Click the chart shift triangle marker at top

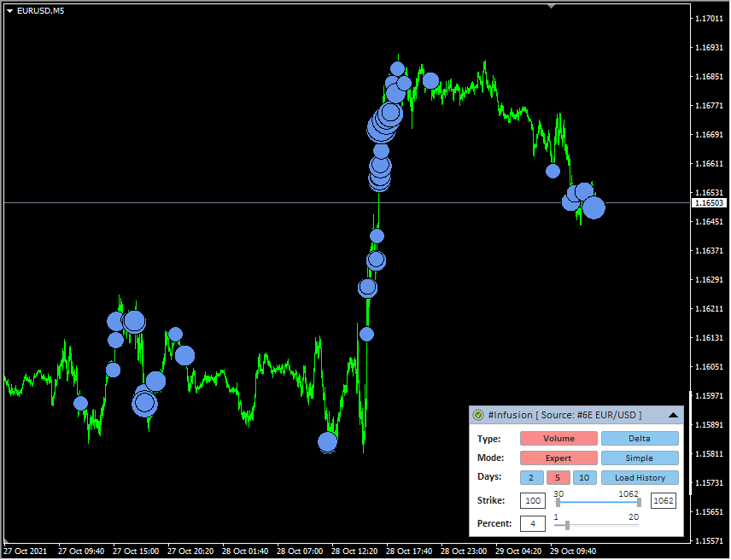tap(552, 7)
